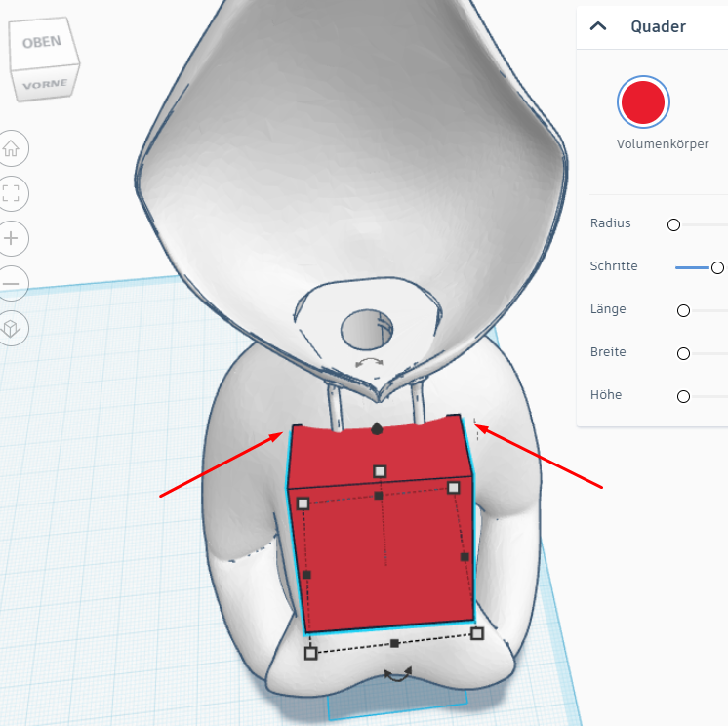This screenshot has height=726, width=728.
Task: Click the white height handle on box top
Action: 380,471
